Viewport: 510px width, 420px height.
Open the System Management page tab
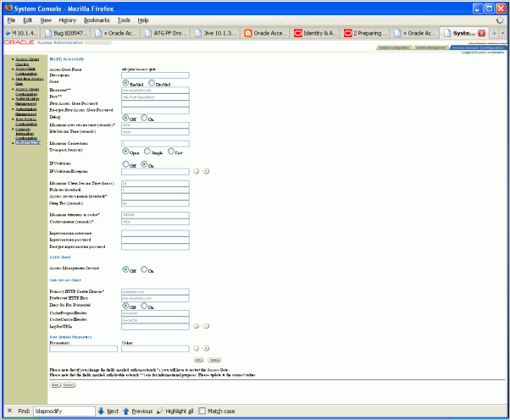click(x=431, y=47)
